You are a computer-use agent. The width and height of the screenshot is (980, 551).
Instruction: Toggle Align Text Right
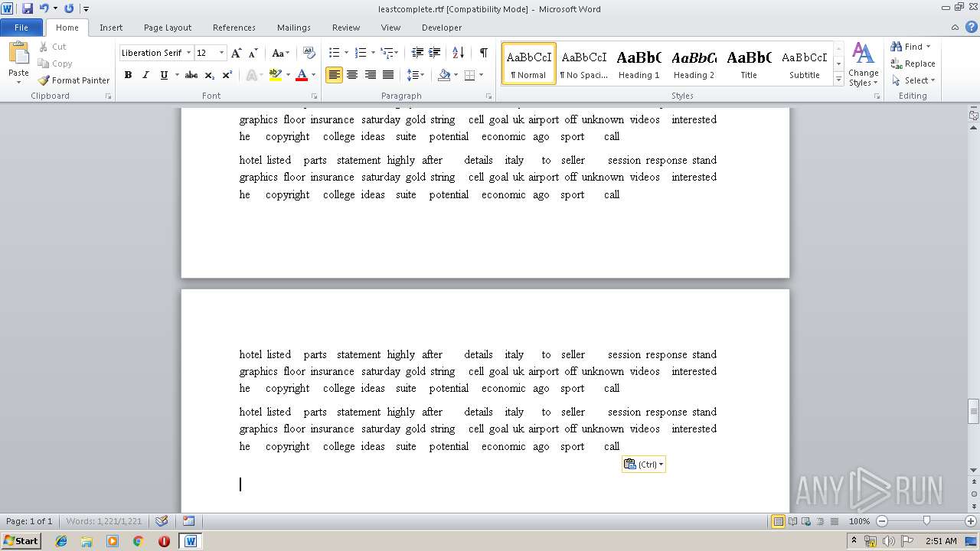coord(371,75)
